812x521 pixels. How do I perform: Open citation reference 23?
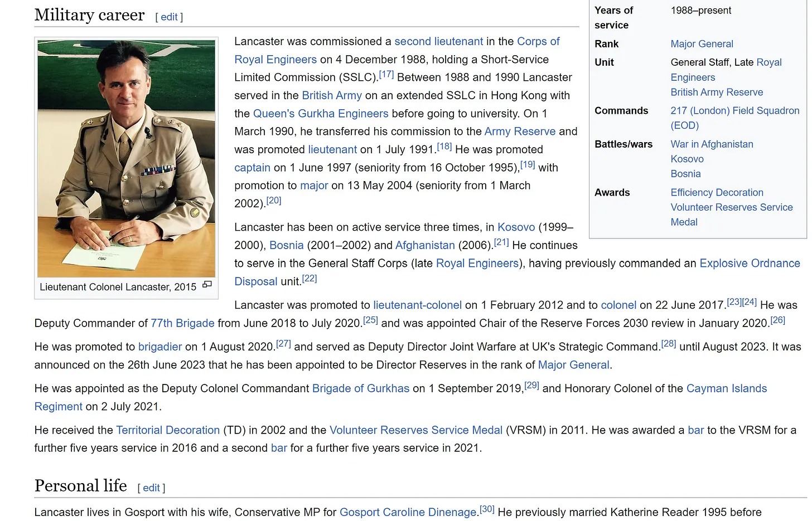point(734,302)
